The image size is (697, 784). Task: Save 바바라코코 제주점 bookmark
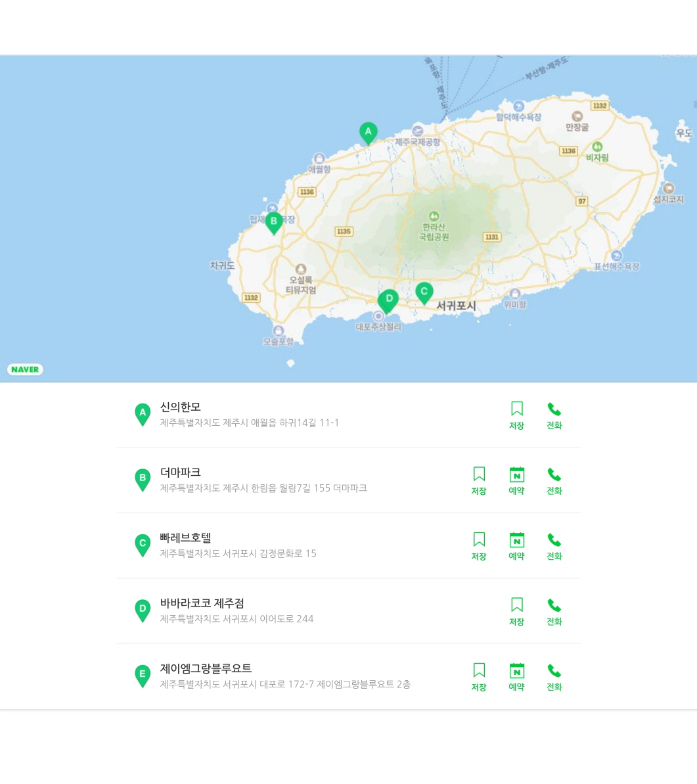(516, 611)
